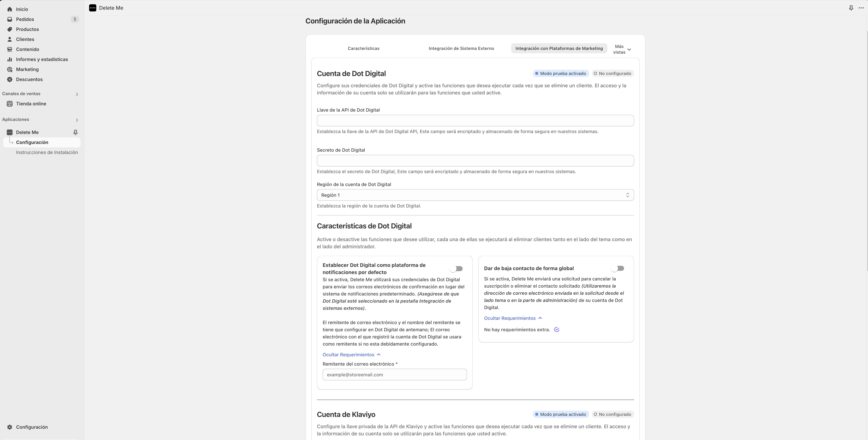
Task: Click Klaviyo Modo prueba activado badge
Action: tap(561, 414)
